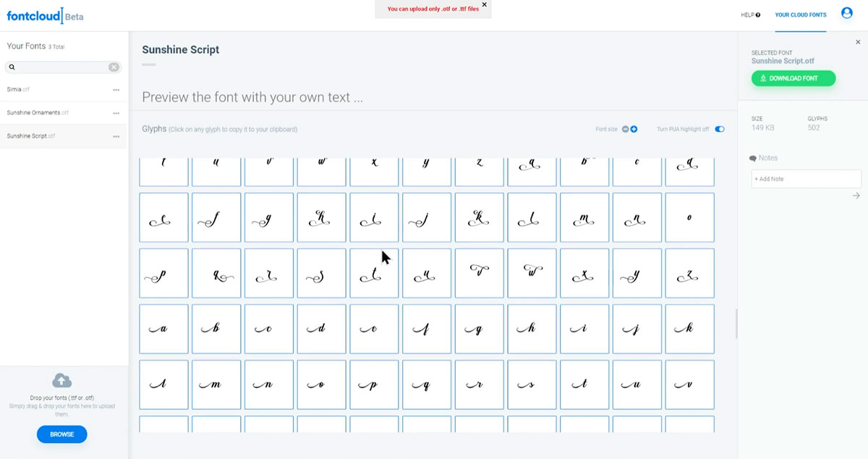Copy the 'h' glyph with looped swash
This screenshot has width=868, height=459.
pyautogui.click(x=322, y=217)
